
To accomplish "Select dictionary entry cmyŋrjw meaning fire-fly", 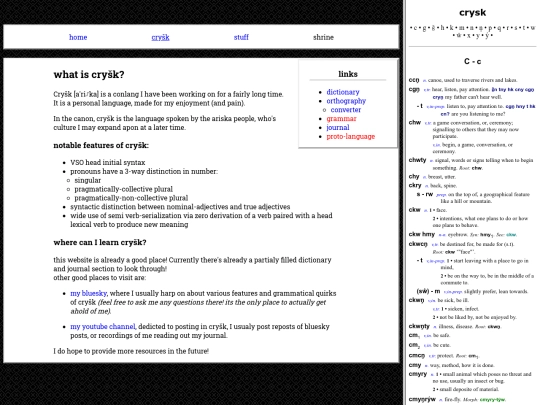I will pyautogui.click(x=422, y=399).
